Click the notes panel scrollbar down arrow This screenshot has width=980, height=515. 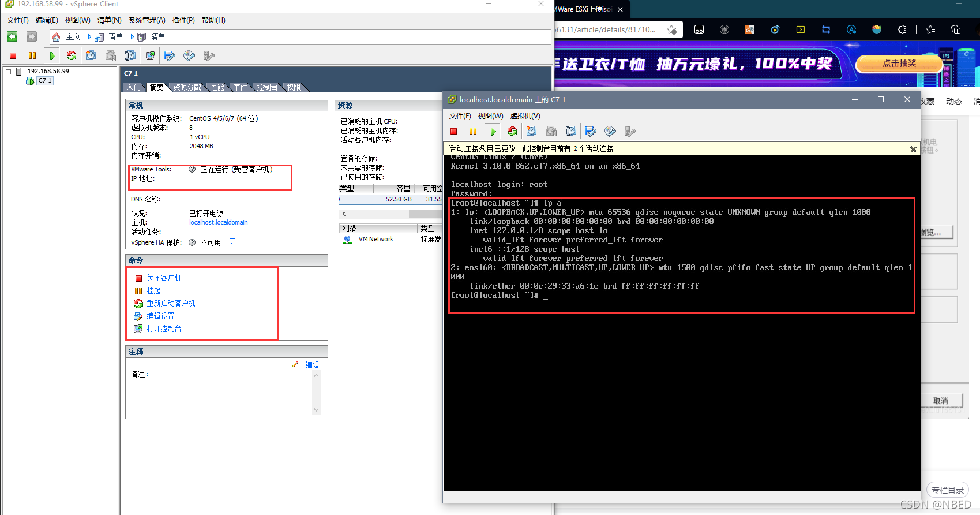pyautogui.click(x=316, y=410)
